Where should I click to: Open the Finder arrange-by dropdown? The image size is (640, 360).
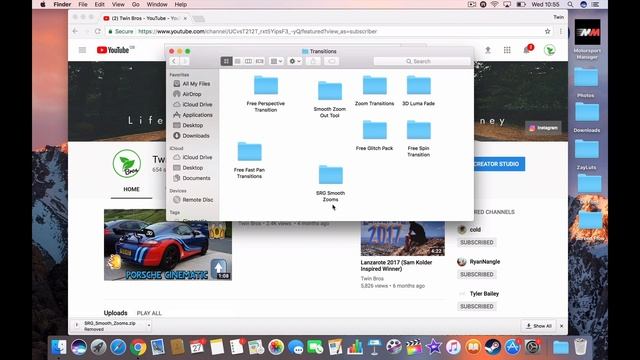[x=276, y=61]
